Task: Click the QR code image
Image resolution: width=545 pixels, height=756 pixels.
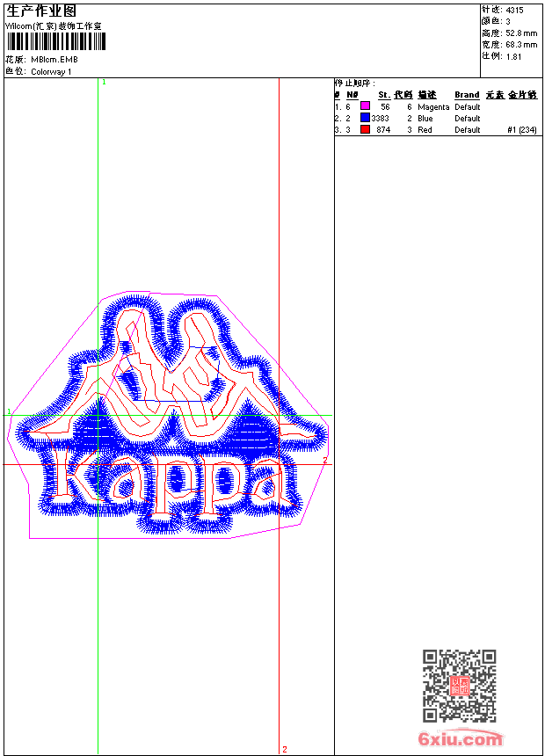Action: coord(460,686)
